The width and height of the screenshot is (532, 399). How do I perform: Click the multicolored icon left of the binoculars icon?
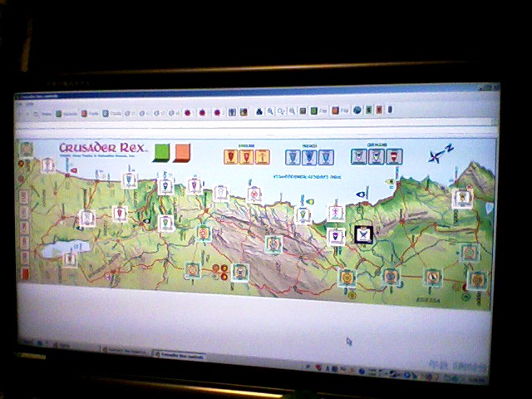tap(244, 112)
